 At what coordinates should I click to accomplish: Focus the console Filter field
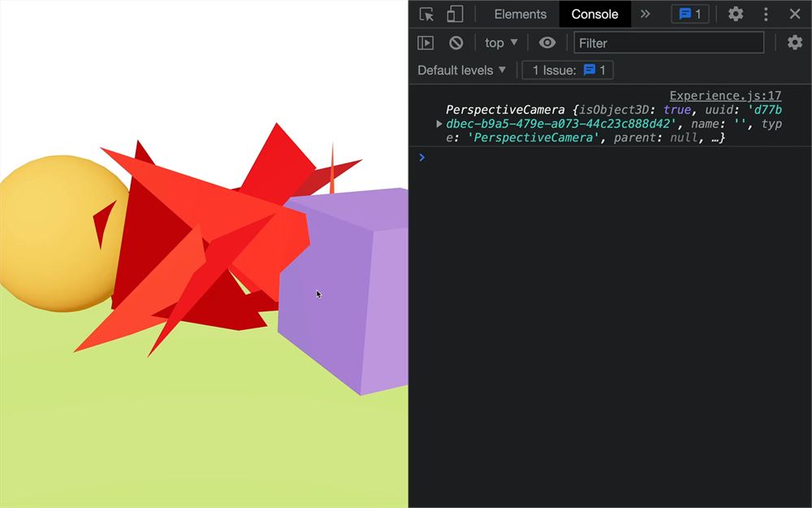pos(668,42)
